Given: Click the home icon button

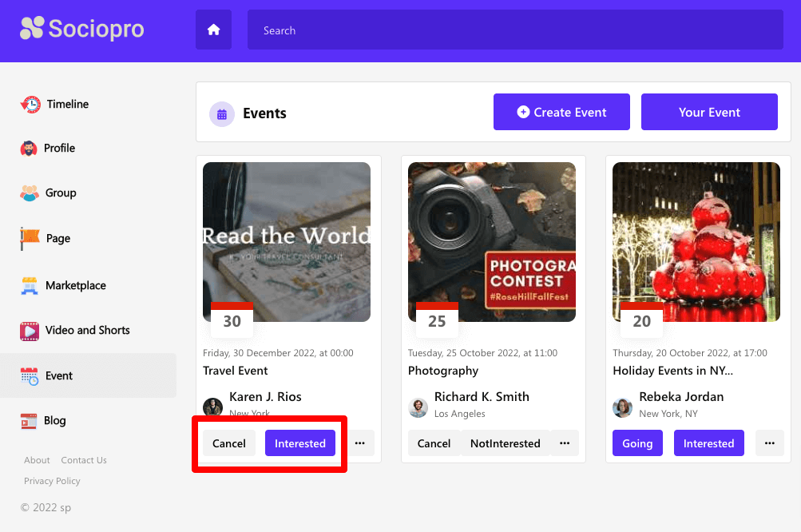Looking at the screenshot, I should 213,30.
